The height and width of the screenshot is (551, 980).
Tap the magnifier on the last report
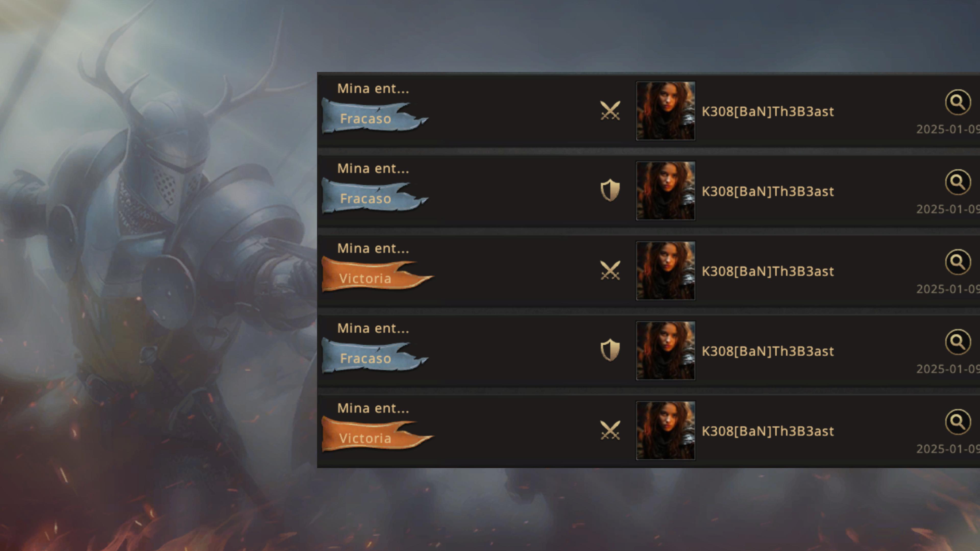958,422
